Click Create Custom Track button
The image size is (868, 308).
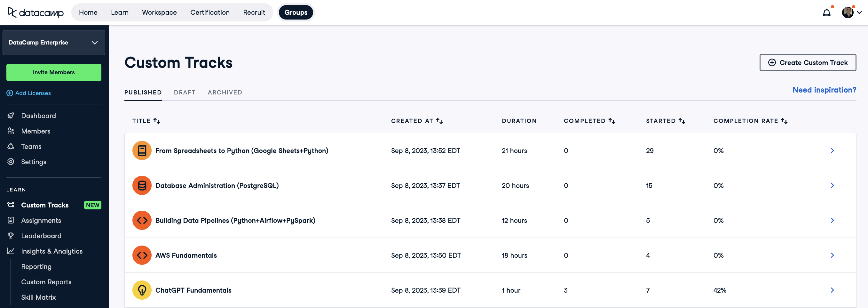pyautogui.click(x=807, y=62)
